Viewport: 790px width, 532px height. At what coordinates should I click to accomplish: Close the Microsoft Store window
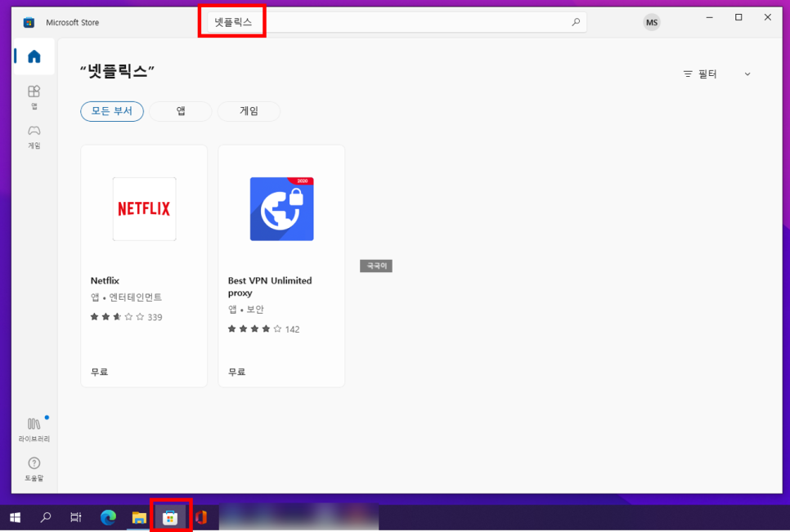point(767,18)
